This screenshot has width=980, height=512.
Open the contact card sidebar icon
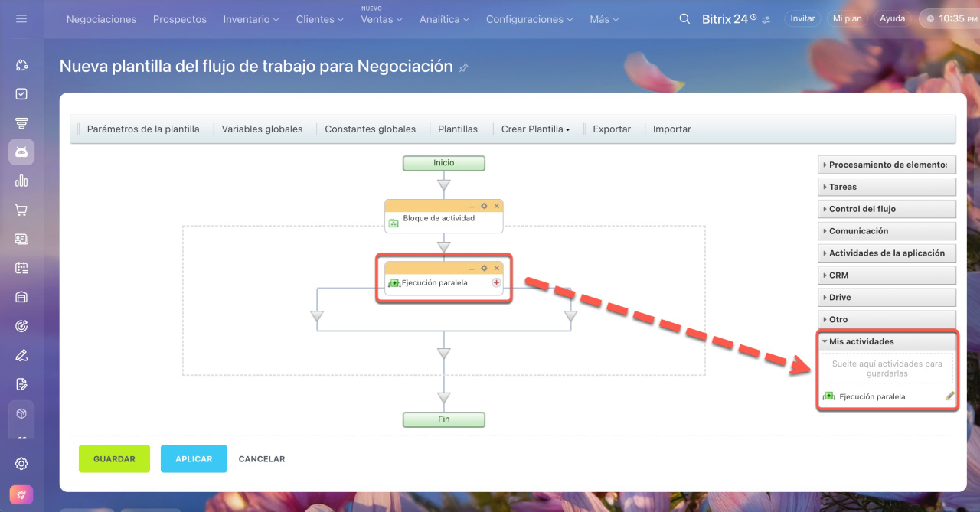point(21,239)
